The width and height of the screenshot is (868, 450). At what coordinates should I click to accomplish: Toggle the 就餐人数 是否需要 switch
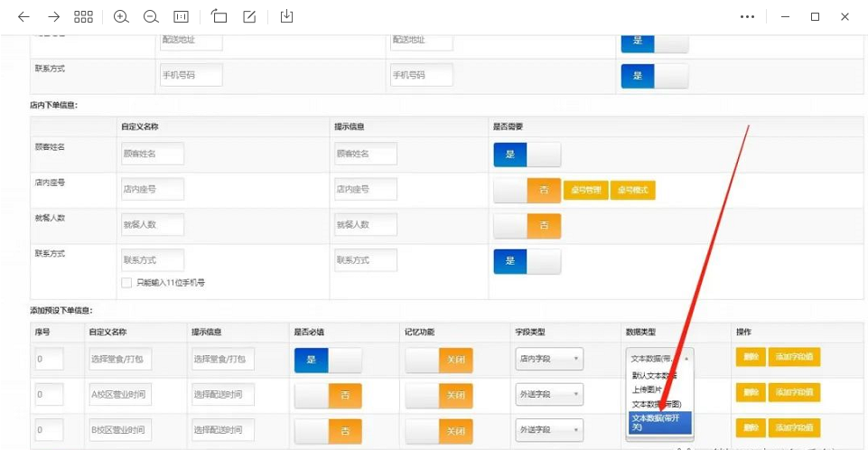coord(527,225)
